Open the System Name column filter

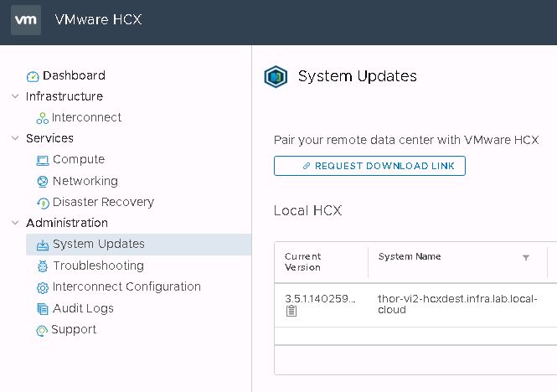tap(526, 257)
